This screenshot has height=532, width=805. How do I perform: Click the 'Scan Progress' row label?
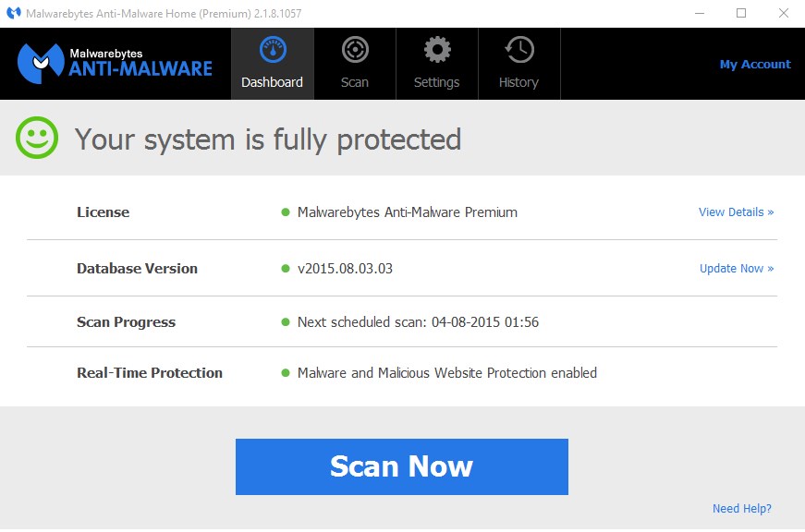[x=127, y=322]
